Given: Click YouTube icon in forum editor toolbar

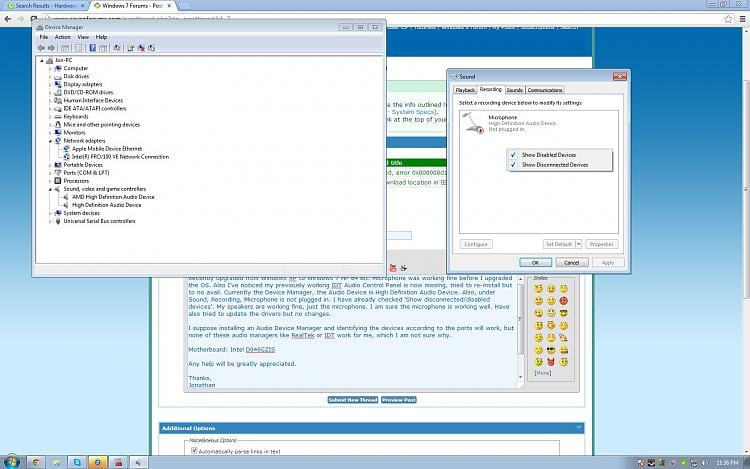Looking at the screenshot, I should (393, 268).
